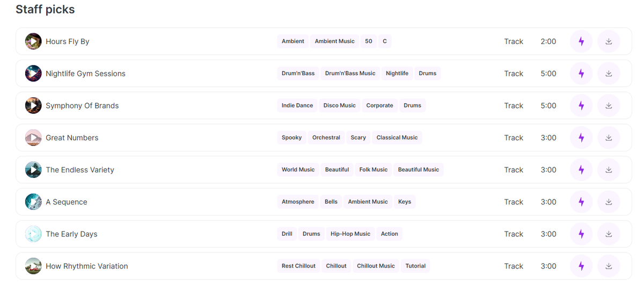This screenshot has height=282, width=644.
Task: Download The Endless Variety track
Action: click(609, 170)
